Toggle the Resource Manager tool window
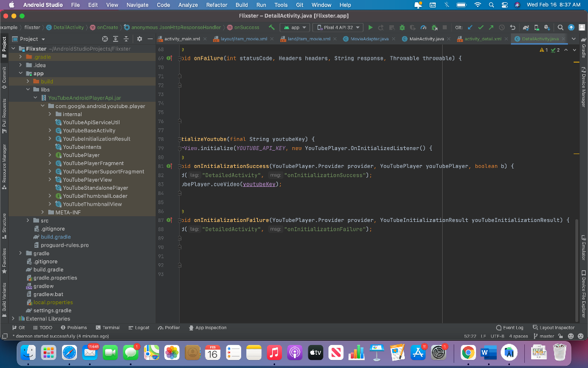Image resolution: width=588 pixels, height=368 pixels. (x=4, y=167)
